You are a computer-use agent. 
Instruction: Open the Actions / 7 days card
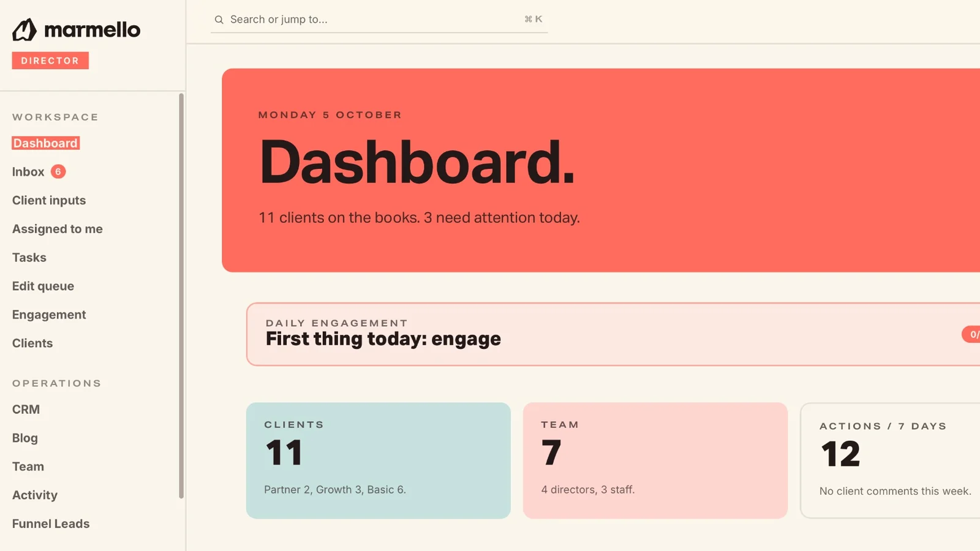pyautogui.click(x=890, y=460)
